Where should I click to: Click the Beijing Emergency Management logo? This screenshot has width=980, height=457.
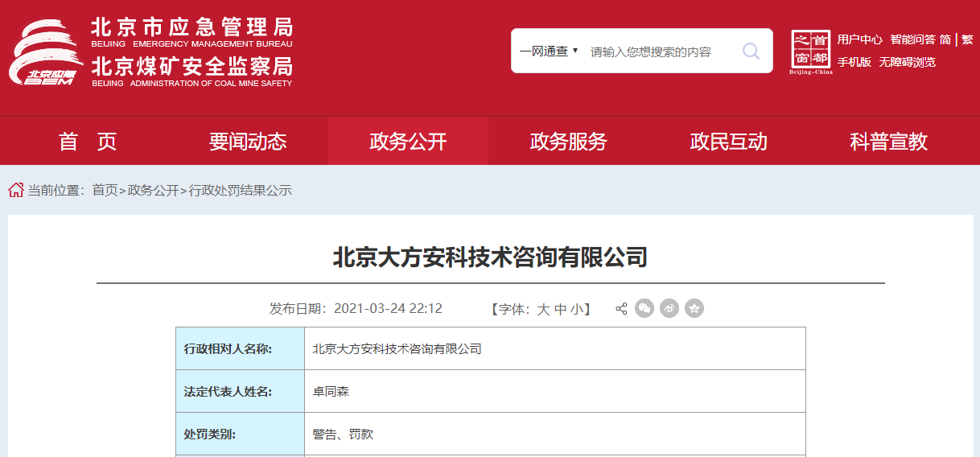pyautogui.click(x=47, y=53)
